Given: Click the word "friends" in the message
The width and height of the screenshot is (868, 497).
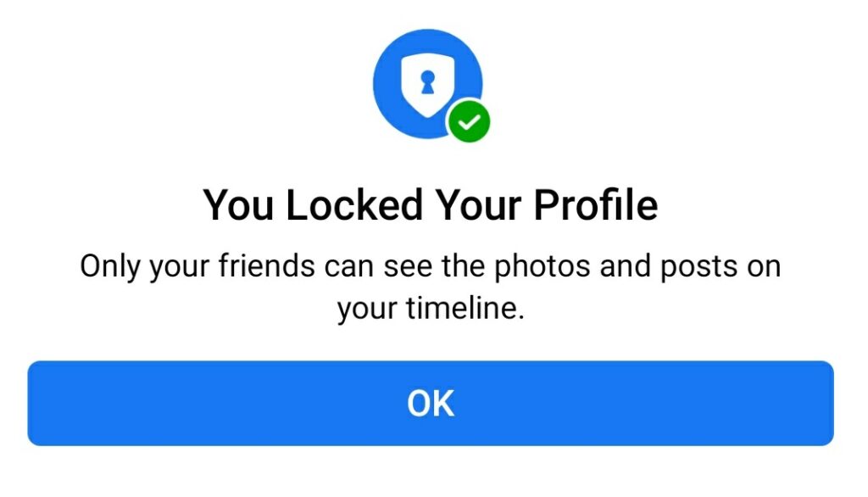Looking at the screenshot, I should 267,265.
